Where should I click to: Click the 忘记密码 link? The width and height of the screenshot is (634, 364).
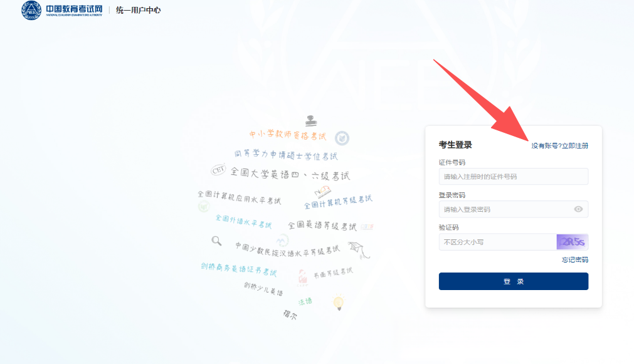point(574,259)
